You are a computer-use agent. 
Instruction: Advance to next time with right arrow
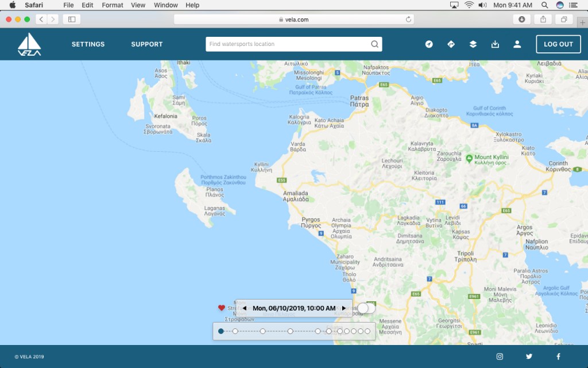coord(344,308)
